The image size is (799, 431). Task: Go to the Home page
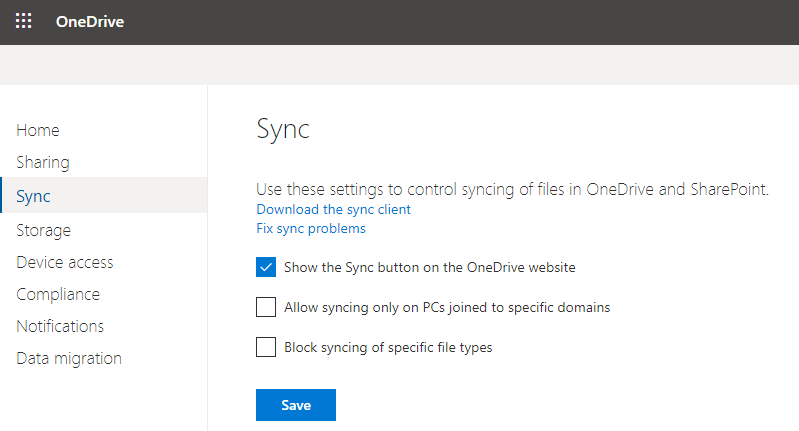pyautogui.click(x=38, y=130)
